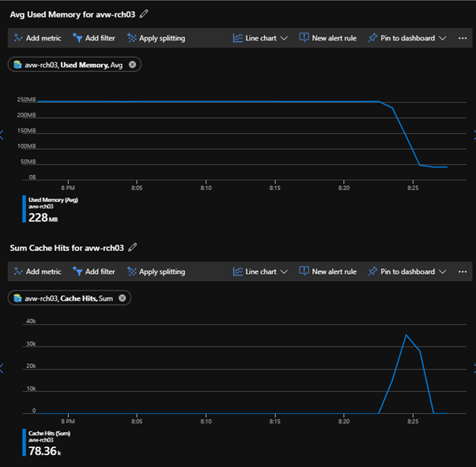Edit the Sum Cache Hits chart title pencil
This screenshot has width=476, height=467.
pos(132,248)
